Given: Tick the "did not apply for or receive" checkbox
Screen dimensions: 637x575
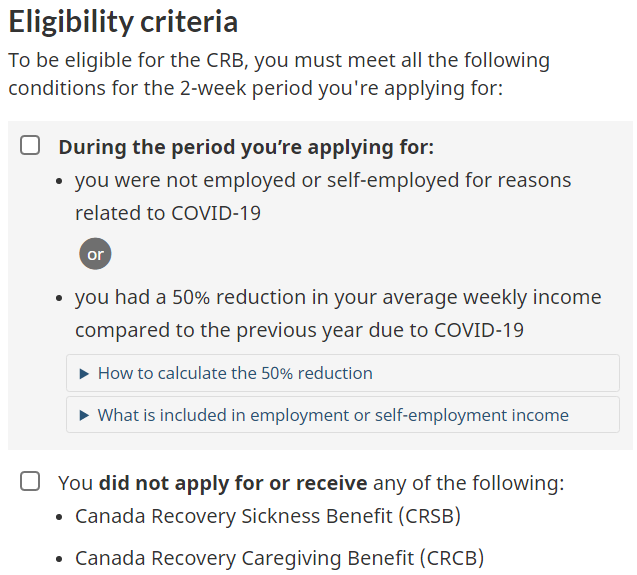Looking at the screenshot, I should [x=31, y=482].
